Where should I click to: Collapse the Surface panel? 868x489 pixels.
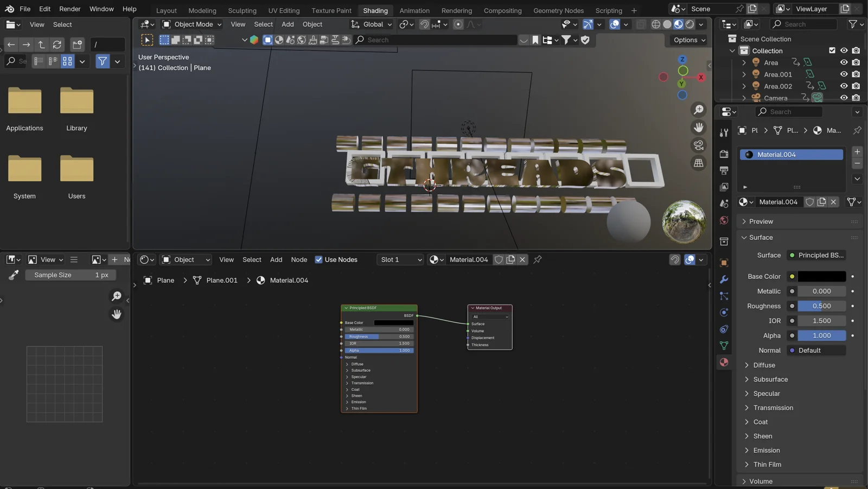[744, 238]
